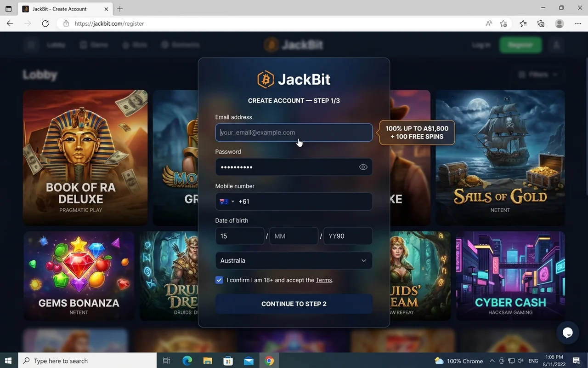
Task: Expand the Australia country dropdown
Action: tap(294, 260)
